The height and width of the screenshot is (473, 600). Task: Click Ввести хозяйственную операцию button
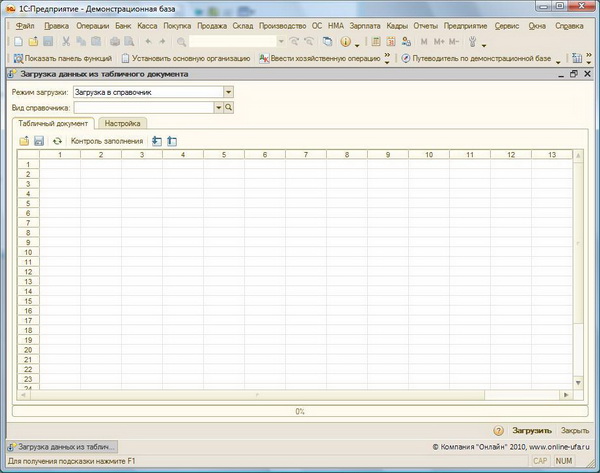click(x=320, y=58)
